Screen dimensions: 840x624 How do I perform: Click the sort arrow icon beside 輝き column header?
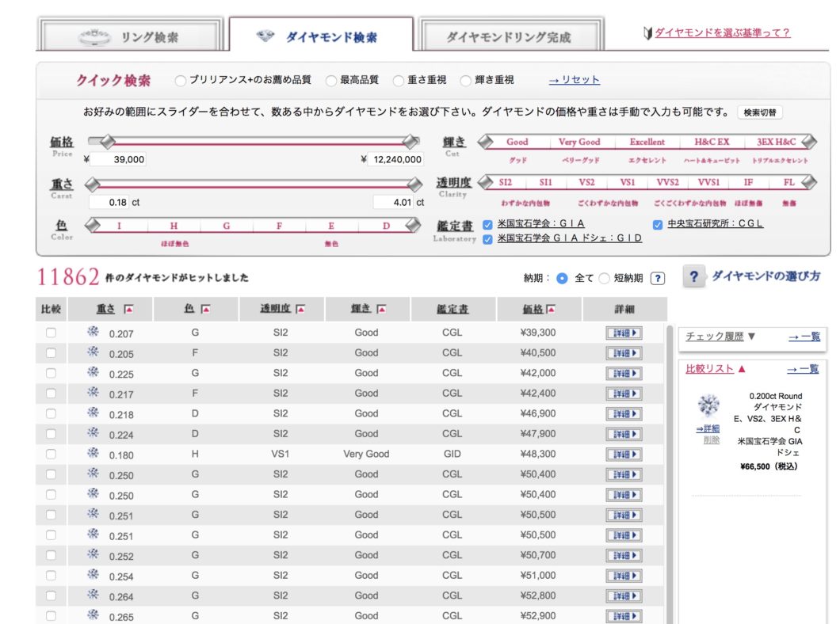(x=381, y=309)
